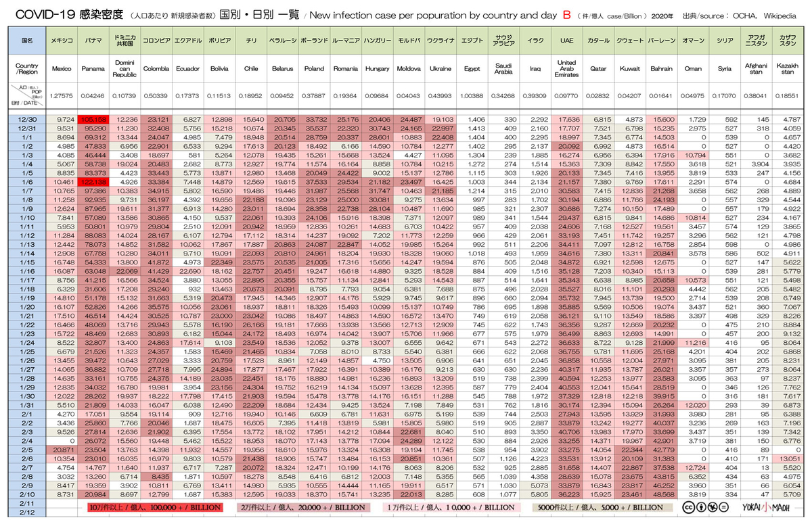Screen dimensions: 812x522
Task: Select the red cell value "122.138"
Action: [93, 181]
